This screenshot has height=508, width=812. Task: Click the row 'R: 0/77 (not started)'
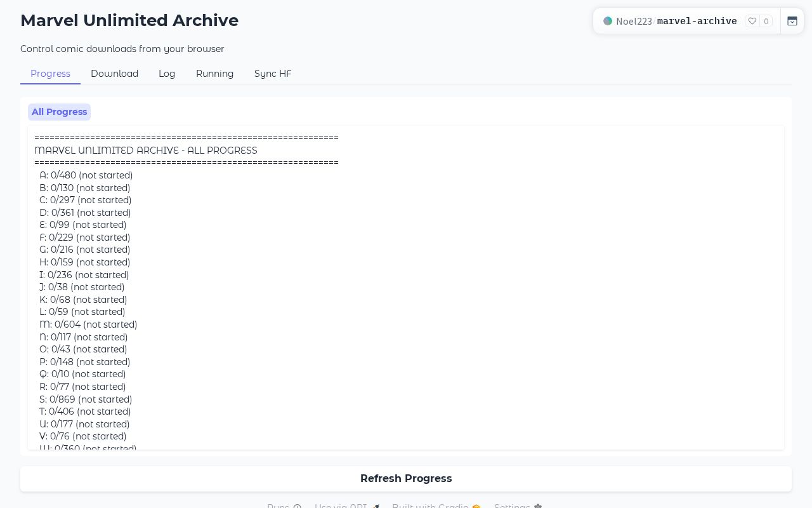click(82, 387)
